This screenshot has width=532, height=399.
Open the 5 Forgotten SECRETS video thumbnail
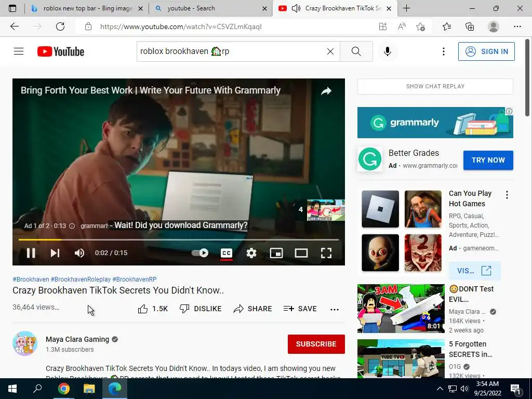point(401,358)
